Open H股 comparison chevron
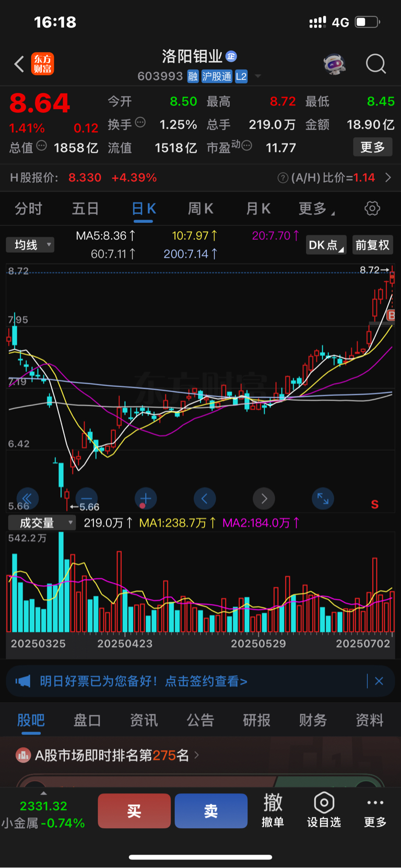Image resolution: width=401 pixels, height=868 pixels. (388, 177)
